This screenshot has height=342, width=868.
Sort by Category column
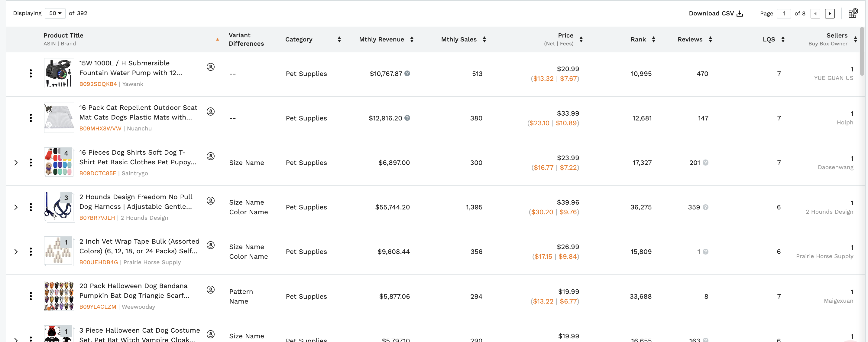pyautogui.click(x=339, y=39)
